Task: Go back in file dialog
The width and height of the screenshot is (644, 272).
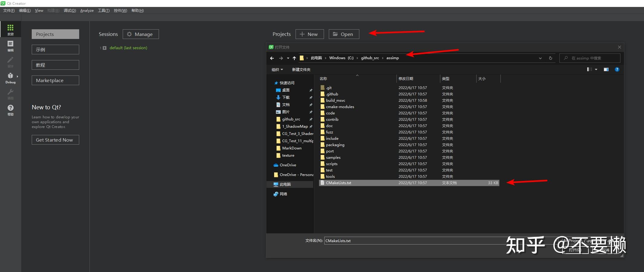Action: pos(272,58)
